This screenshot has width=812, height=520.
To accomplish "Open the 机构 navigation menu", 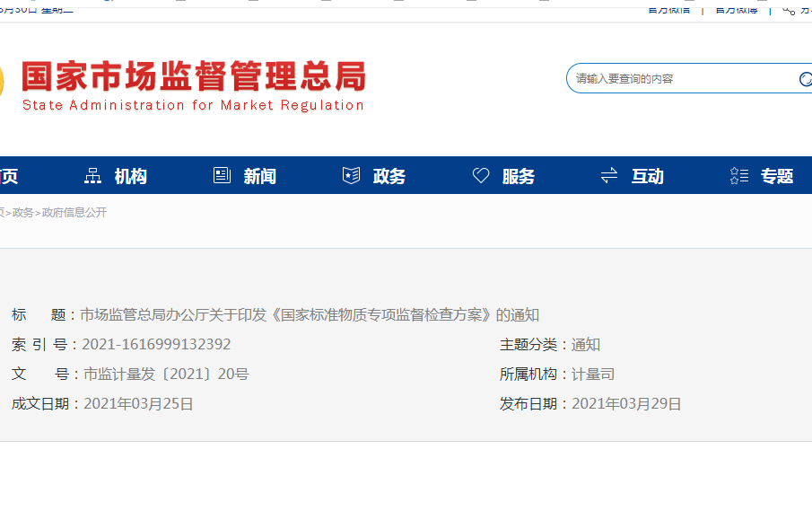I will coord(130,177).
